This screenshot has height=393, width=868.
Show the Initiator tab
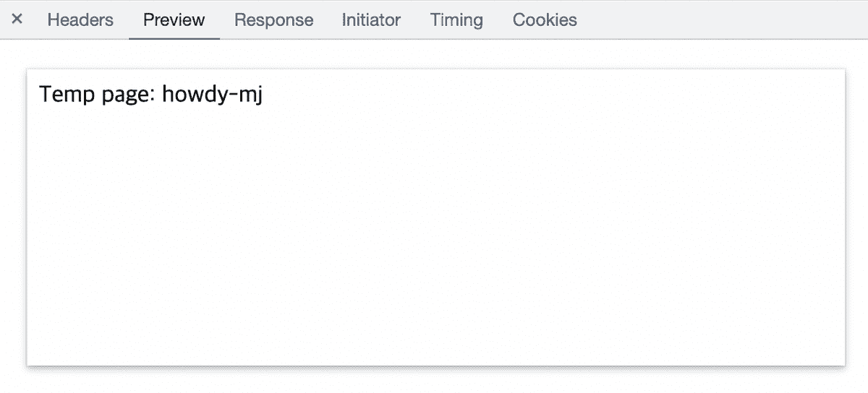tap(371, 20)
